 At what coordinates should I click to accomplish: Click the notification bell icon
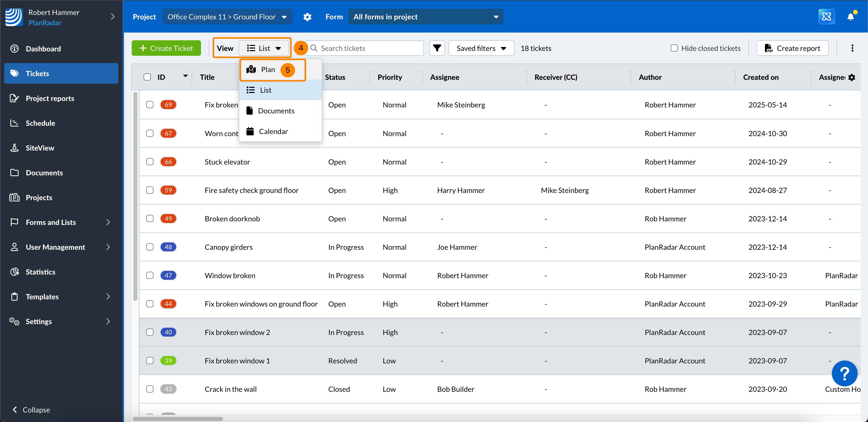pyautogui.click(x=850, y=17)
